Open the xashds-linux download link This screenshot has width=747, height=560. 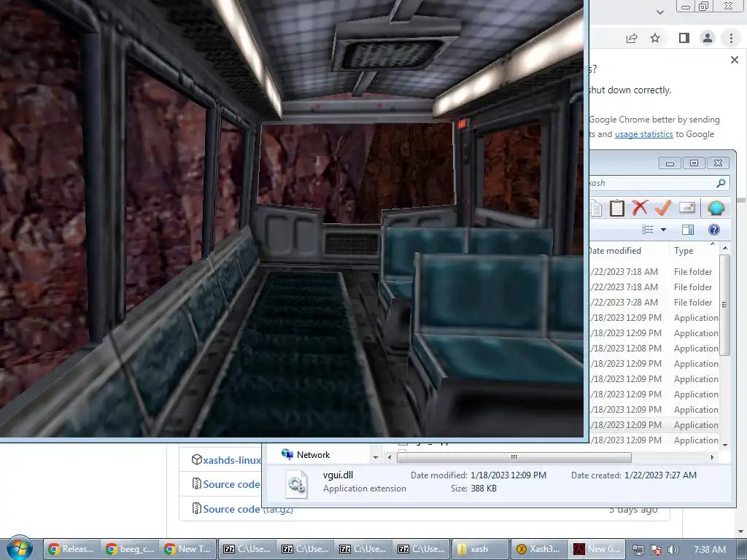(232, 460)
